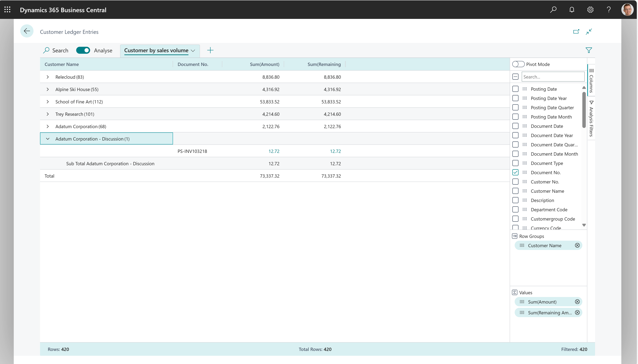Uncheck the Document No. checkbox
This screenshot has height=364, width=638.
point(516,172)
